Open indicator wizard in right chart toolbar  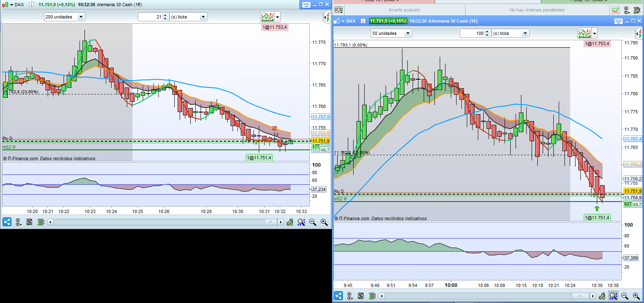pos(585,33)
